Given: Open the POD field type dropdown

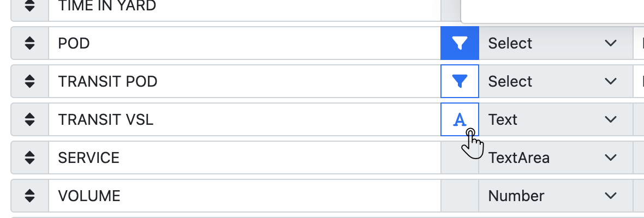Looking at the screenshot, I should tap(552, 43).
